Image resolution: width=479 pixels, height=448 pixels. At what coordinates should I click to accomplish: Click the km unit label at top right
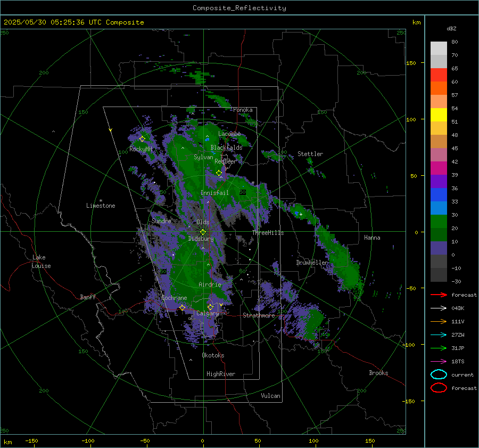click(416, 22)
